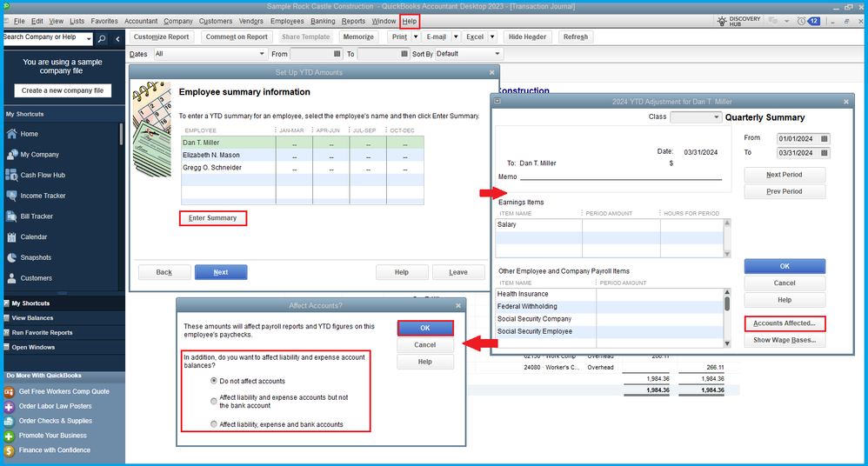Select Do not affect accounts option
Image resolution: width=868 pixels, height=466 pixels.
[x=214, y=381]
